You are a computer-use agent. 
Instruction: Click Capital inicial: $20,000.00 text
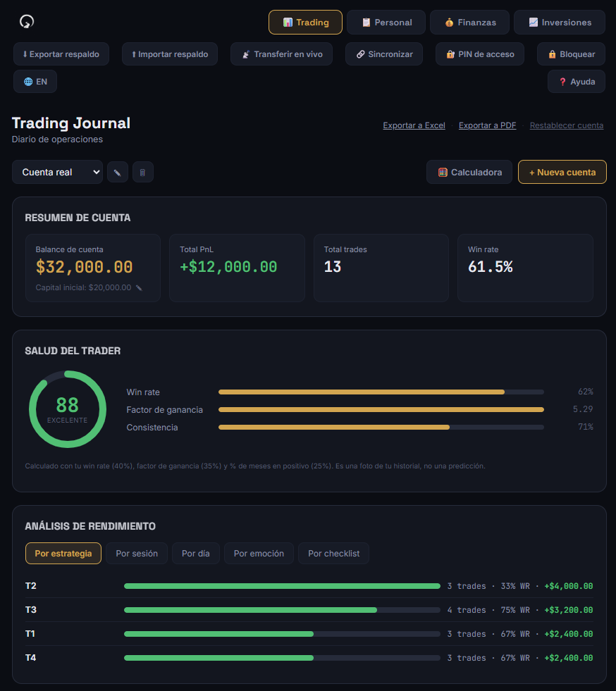click(x=83, y=288)
